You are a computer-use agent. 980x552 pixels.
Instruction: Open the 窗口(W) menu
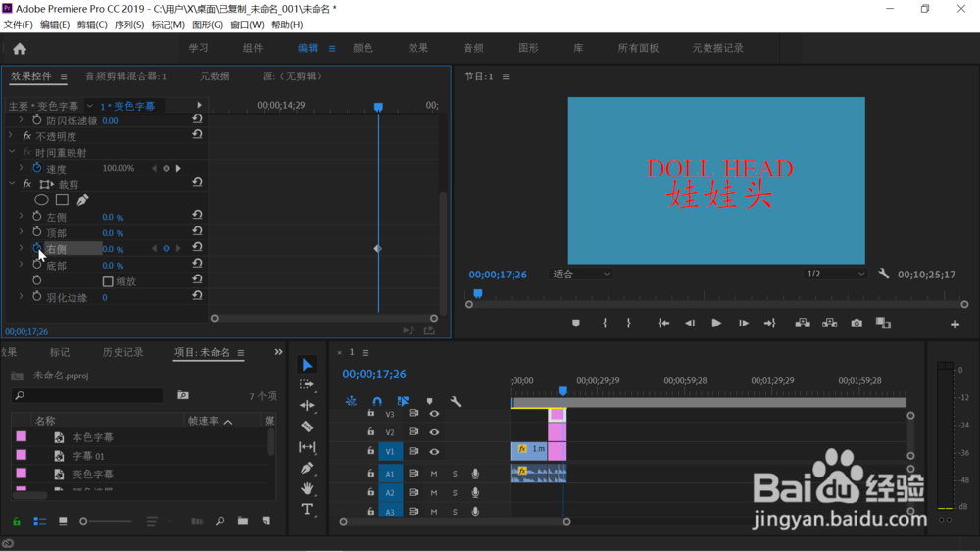(x=247, y=25)
